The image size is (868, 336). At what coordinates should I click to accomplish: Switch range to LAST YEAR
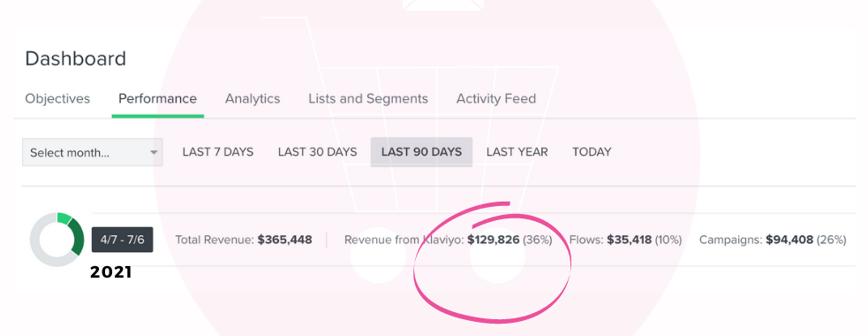517,152
